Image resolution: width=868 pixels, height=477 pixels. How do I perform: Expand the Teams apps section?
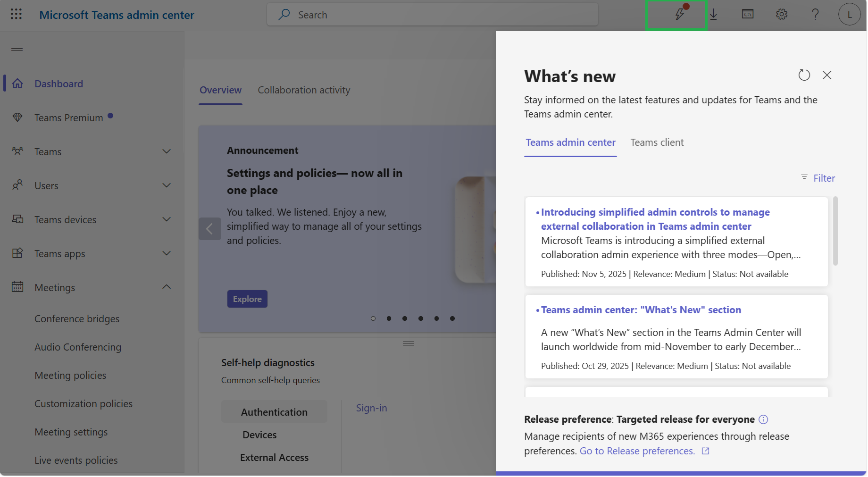click(167, 253)
